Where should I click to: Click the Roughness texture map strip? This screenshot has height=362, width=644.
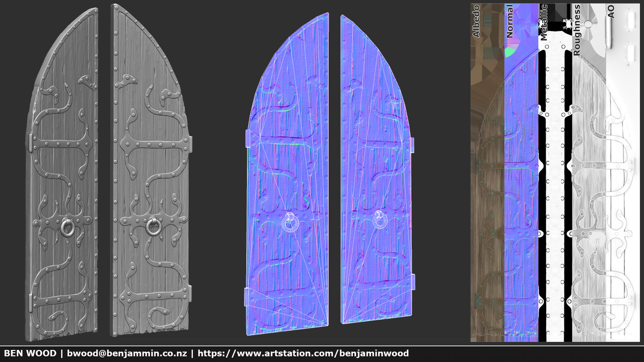click(x=589, y=173)
